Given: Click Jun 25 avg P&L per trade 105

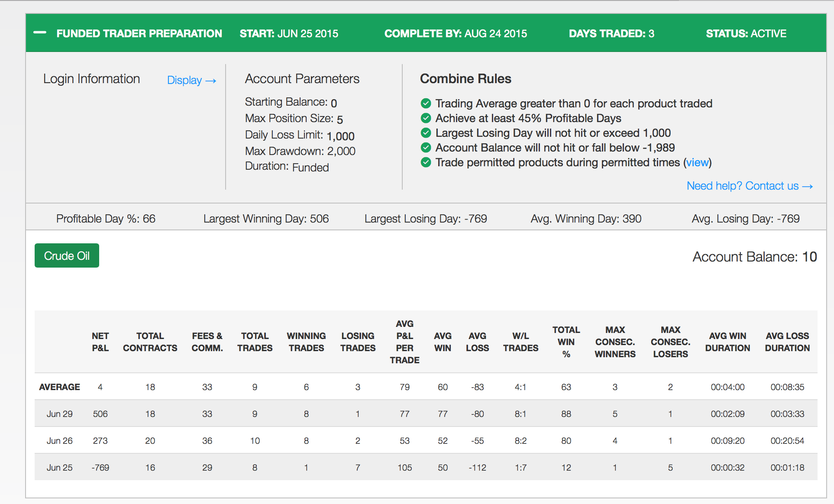Looking at the screenshot, I should 404,468.
